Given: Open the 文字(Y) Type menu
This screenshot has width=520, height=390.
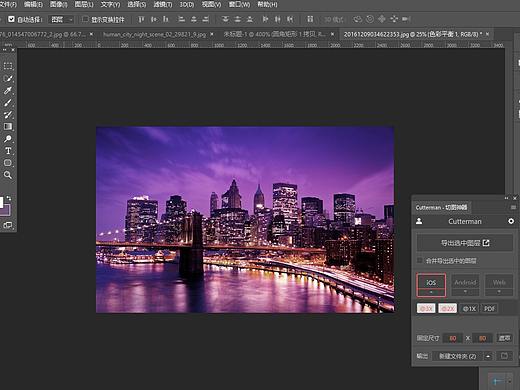Looking at the screenshot, I should tap(110, 5).
